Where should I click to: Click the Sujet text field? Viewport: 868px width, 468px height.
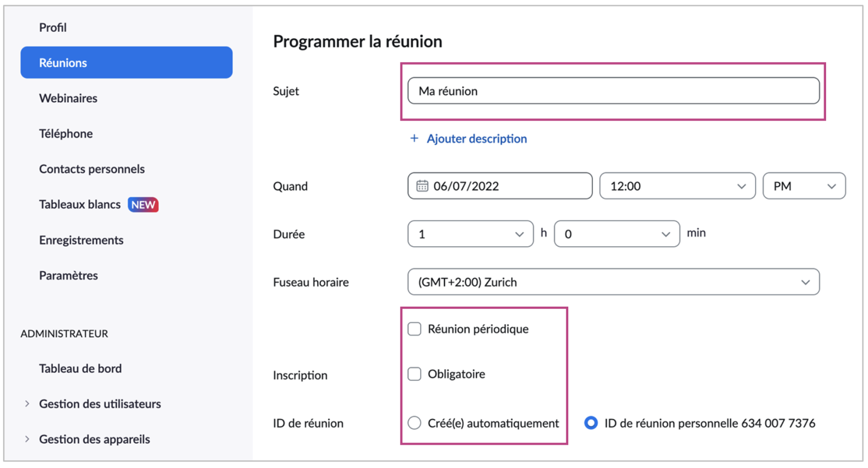pyautogui.click(x=613, y=91)
